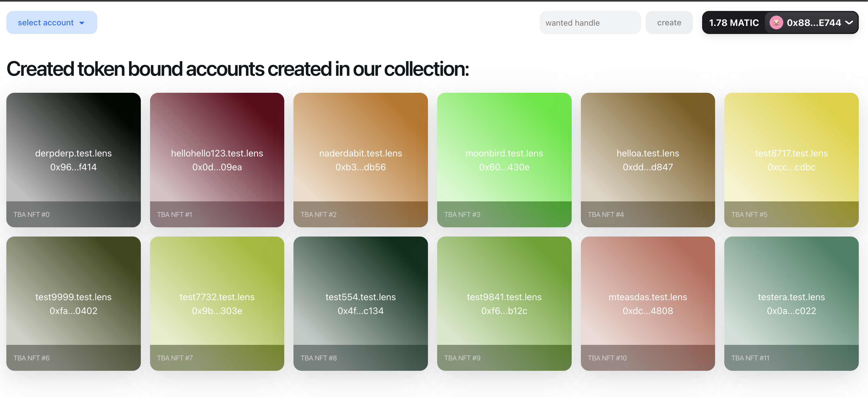Click the TBA NFT #8 label

319,358
